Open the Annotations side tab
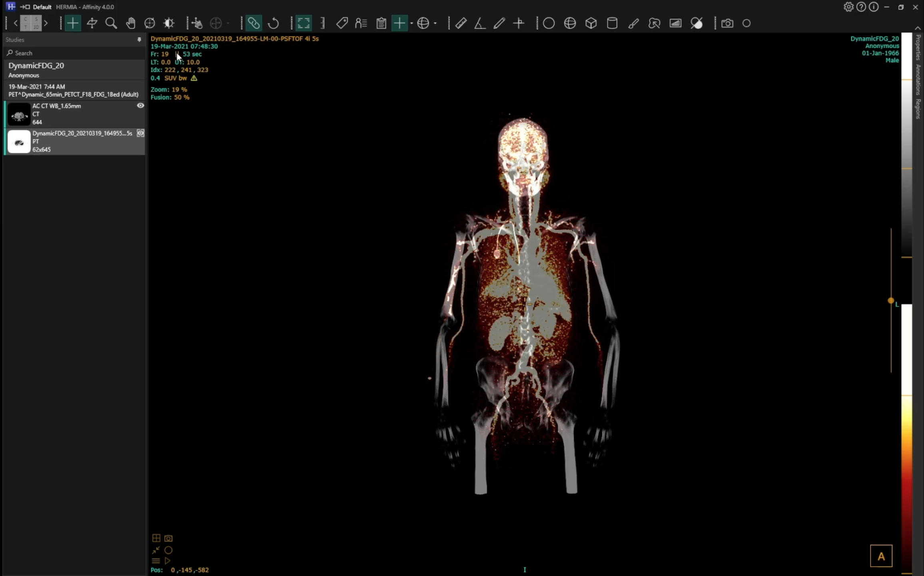Image resolution: width=924 pixels, height=576 pixels. 918,79
